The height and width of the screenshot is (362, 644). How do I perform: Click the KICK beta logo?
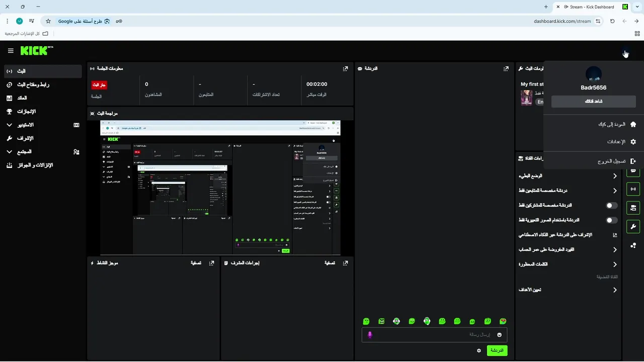[x=37, y=51]
